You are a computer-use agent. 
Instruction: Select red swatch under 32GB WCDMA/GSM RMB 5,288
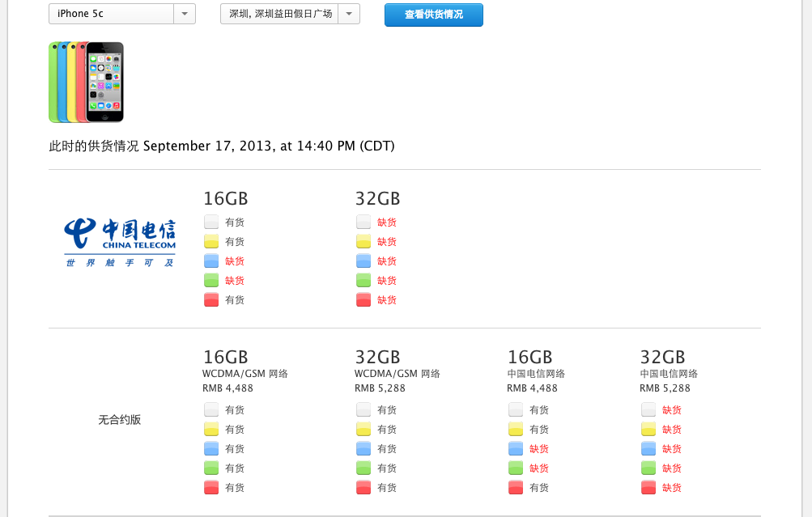(x=363, y=488)
